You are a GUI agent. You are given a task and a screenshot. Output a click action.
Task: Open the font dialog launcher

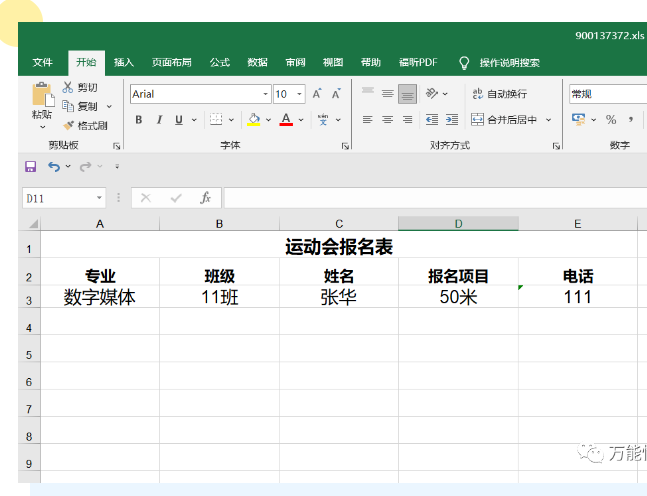pos(345,146)
